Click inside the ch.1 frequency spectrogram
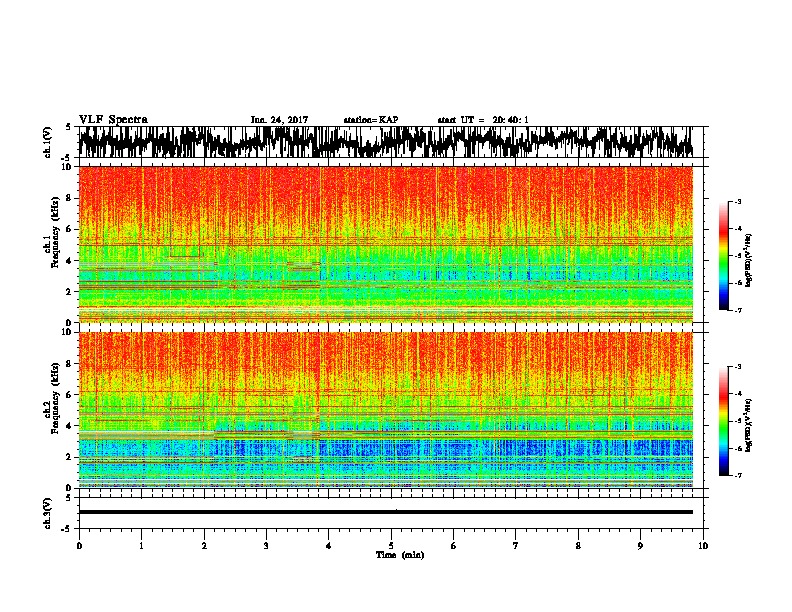The width and height of the screenshot is (792, 612). (385, 244)
